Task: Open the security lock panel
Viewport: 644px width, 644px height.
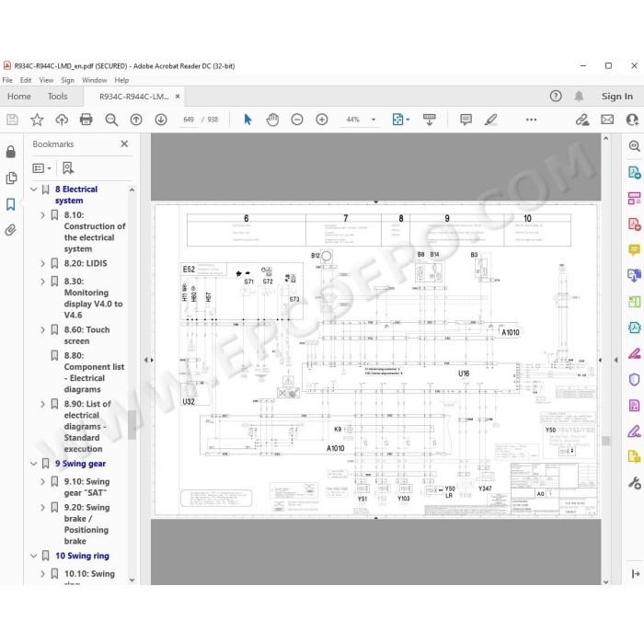Action: coord(11,152)
